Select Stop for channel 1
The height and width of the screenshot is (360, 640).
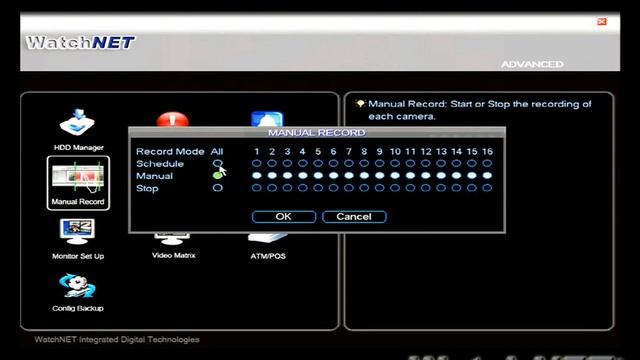click(x=256, y=188)
